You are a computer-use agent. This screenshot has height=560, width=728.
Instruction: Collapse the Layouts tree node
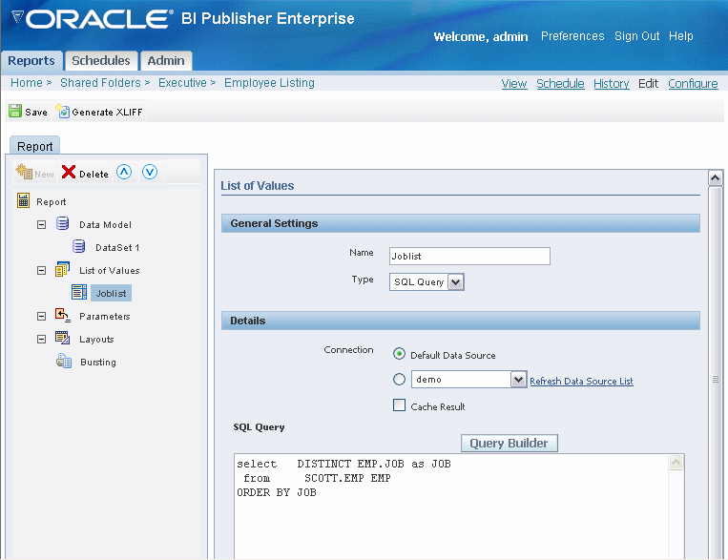(41, 339)
